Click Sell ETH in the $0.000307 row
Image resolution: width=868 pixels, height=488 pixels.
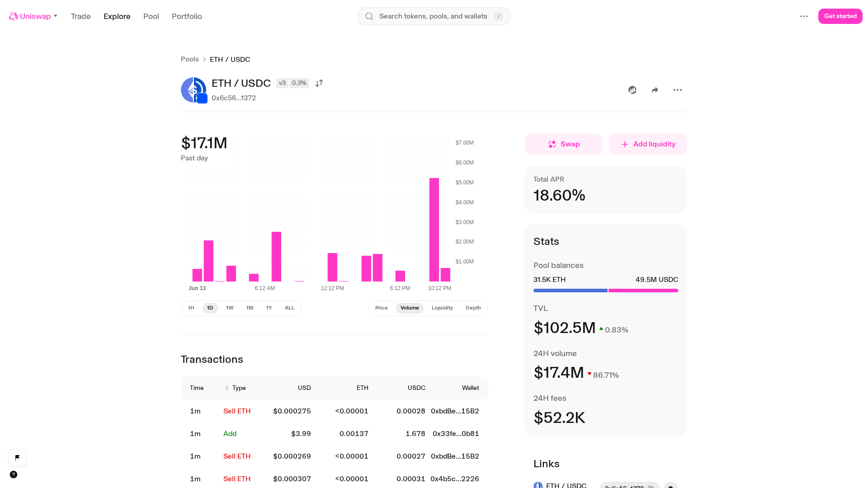point(237,479)
